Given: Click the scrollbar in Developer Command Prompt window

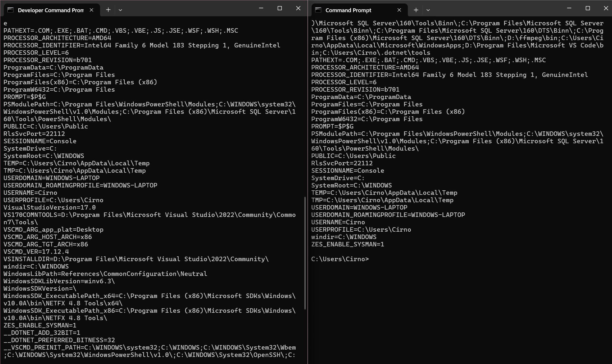Looking at the screenshot, I should click(305, 253).
